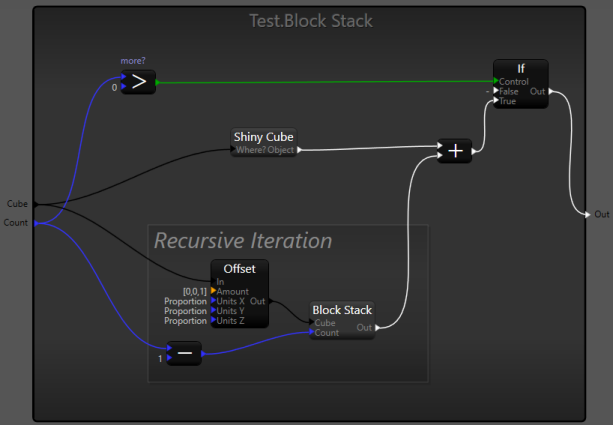
Task: Click the Count graph input on left edge
Action: pos(17,222)
